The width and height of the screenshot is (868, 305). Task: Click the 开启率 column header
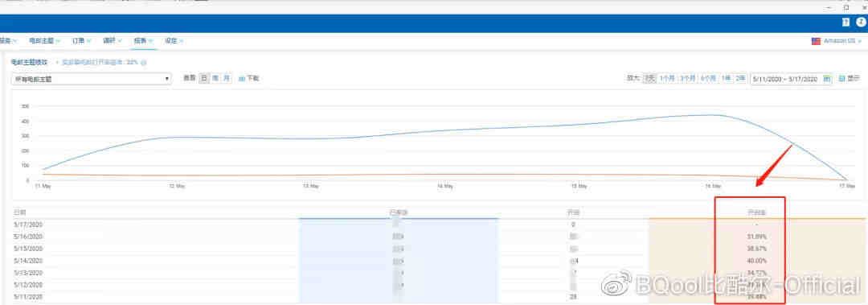click(x=757, y=212)
